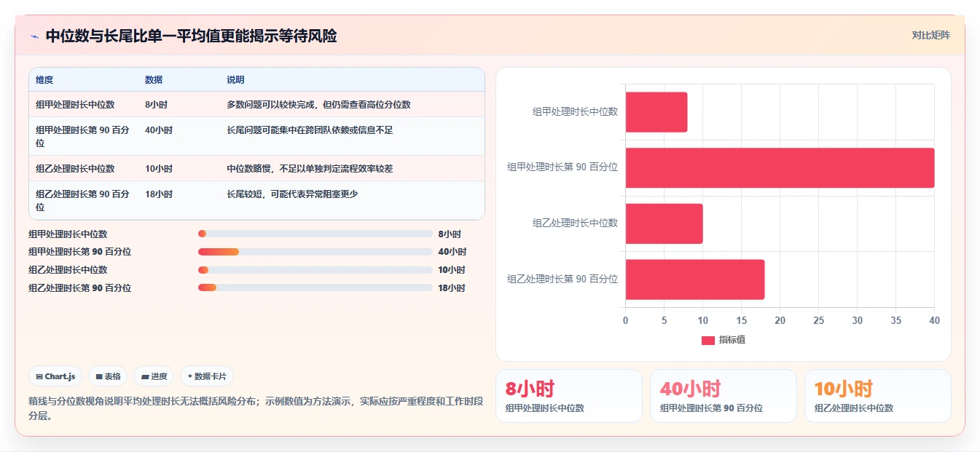Select the 表格 tag chip
Screen dimensions: 980x452
coord(108,376)
